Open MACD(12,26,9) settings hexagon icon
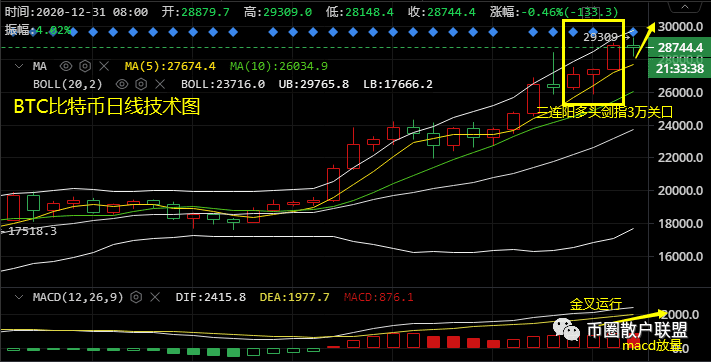 (136, 297)
